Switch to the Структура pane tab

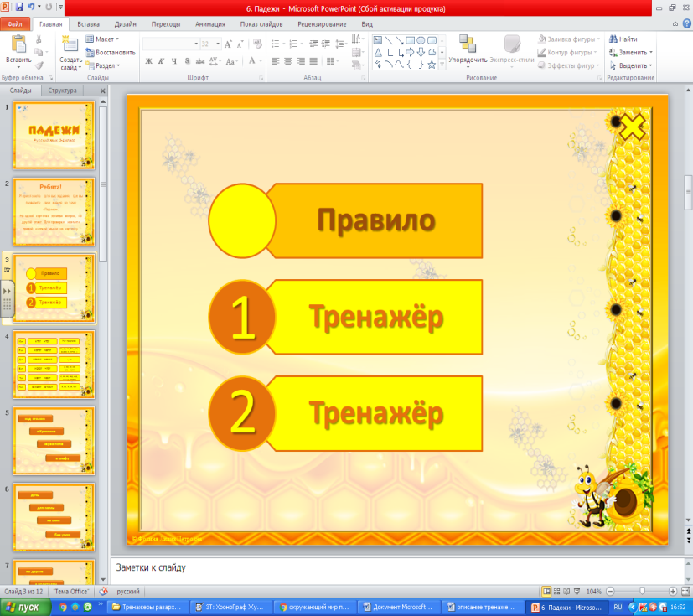pos(62,91)
